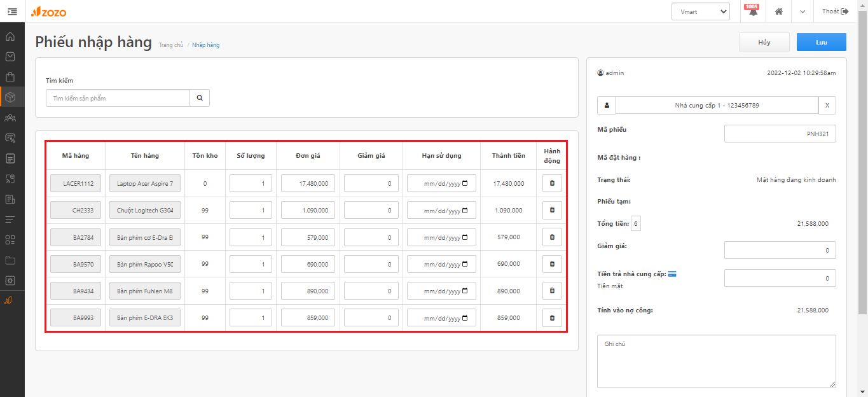Click the blue card icon beside Tiền trả nhà cung cấp
The width and height of the screenshot is (868, 397).
click(672, 274)
